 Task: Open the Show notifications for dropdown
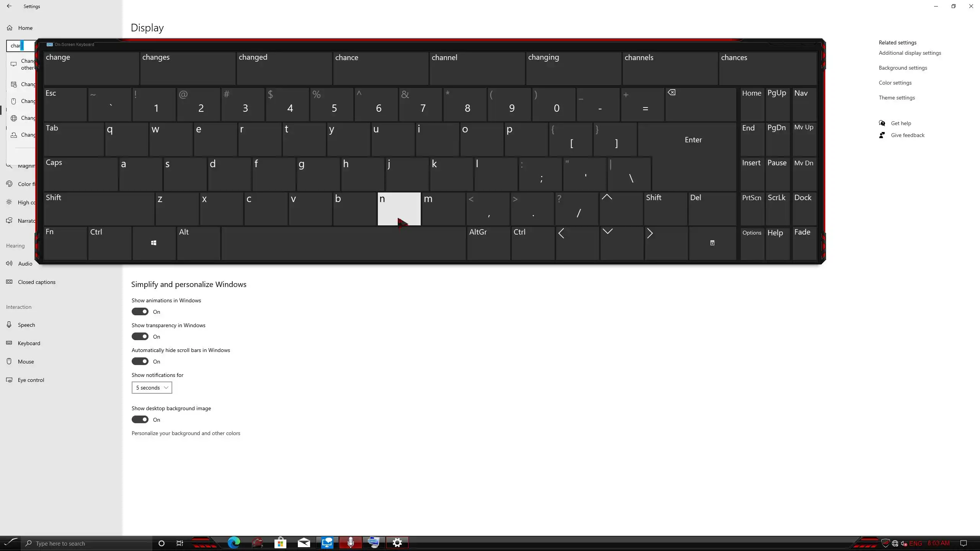(152, 388)
